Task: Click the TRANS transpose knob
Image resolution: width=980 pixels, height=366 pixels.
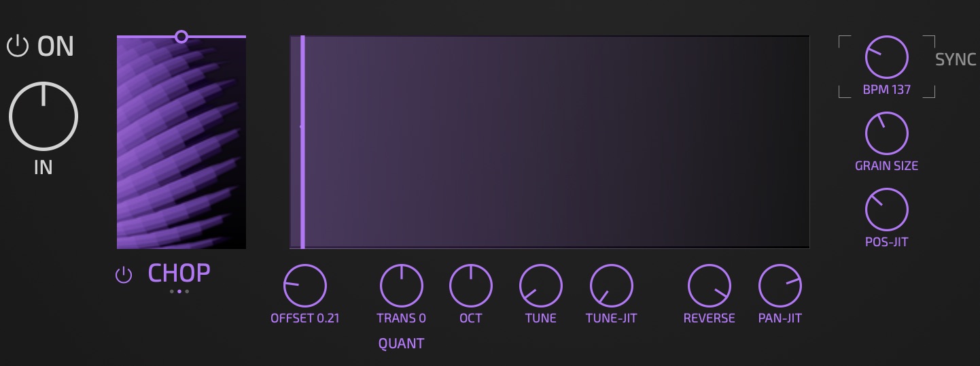Action: point(401,286)
